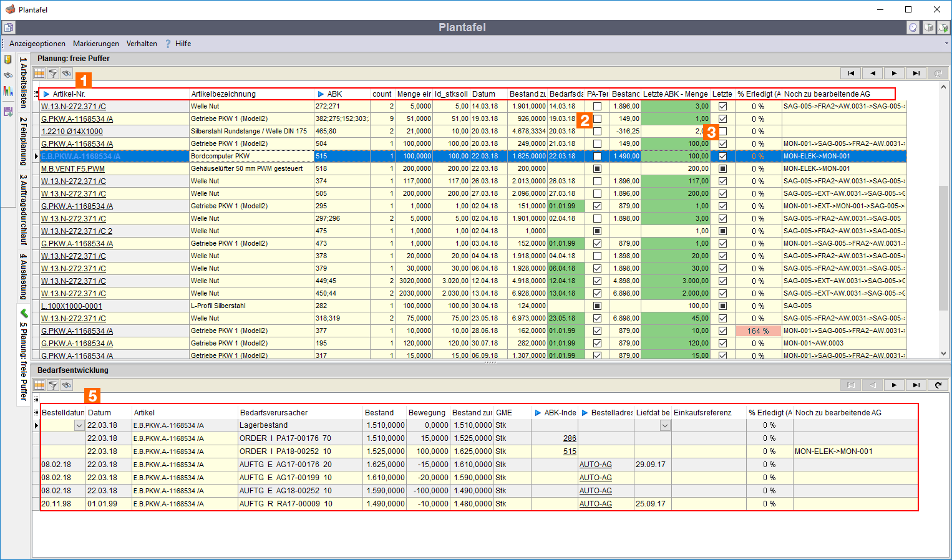Screen dimensions: 952x560
Task: Click the colored bar chart icon in sidebar
Action: click(8, 91)
